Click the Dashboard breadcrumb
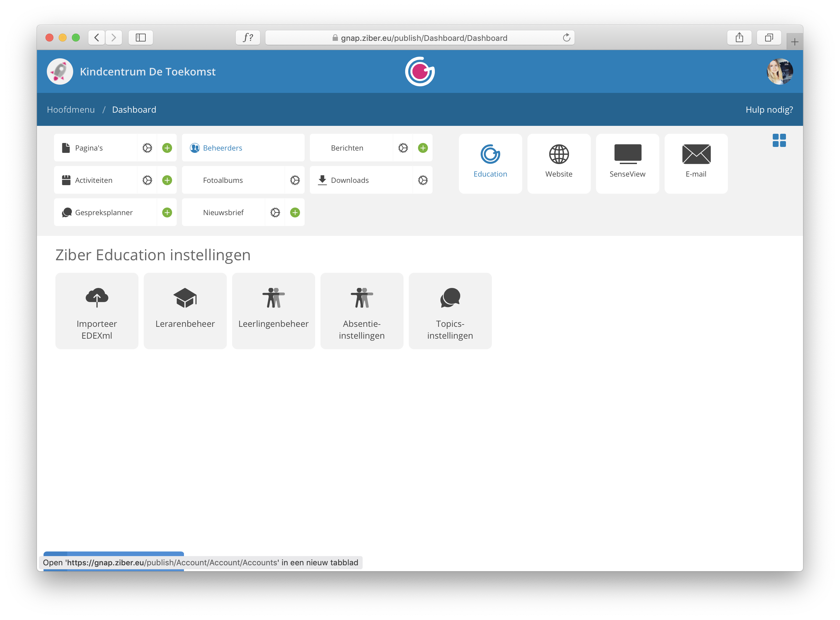 click(x=134, y=110)
